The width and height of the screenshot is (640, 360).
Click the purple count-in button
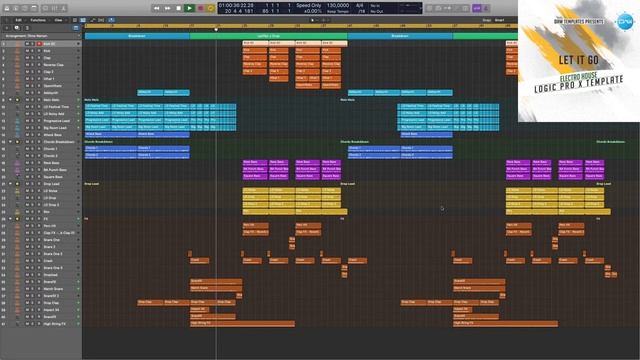click(477, 8)
